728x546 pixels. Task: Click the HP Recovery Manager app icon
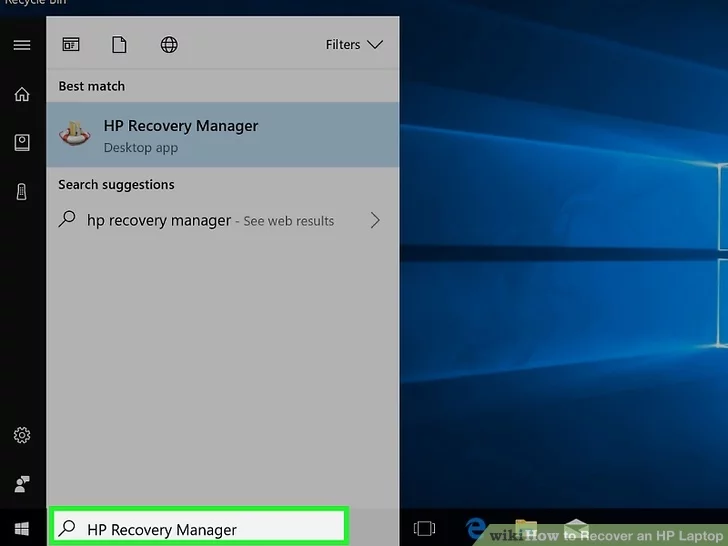point(75,135)
